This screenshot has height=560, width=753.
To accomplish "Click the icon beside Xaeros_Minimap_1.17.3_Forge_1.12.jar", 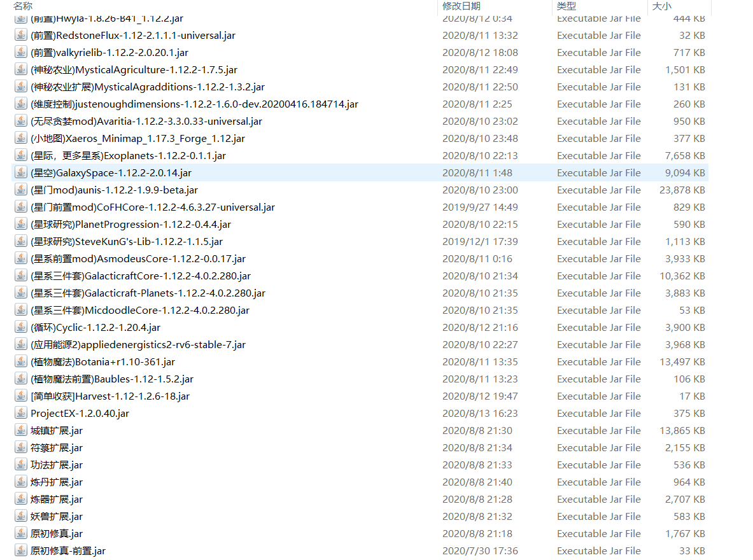I will point(21,138).
